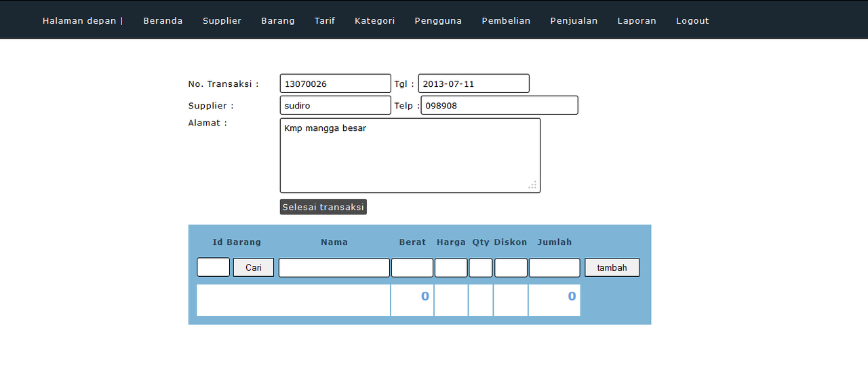Click the Tgl date field
Image resolution: width=868 pixels, height=382 pixels.
[473, 83]
